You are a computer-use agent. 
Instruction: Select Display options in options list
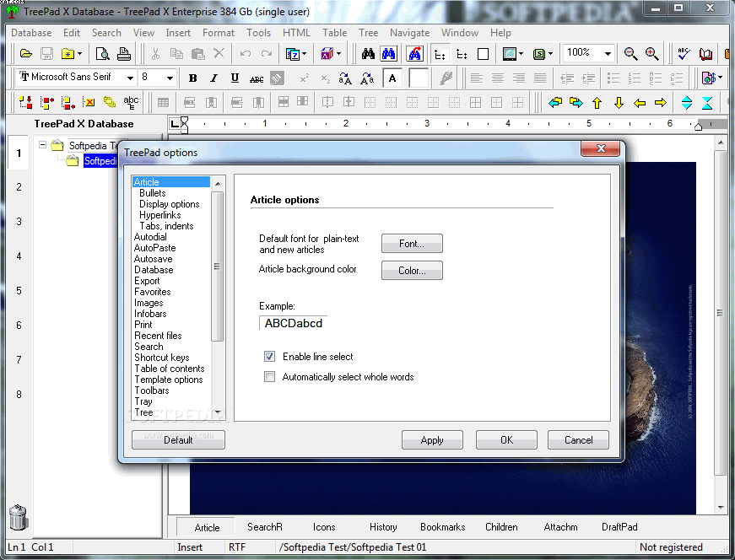click(170, 204)
